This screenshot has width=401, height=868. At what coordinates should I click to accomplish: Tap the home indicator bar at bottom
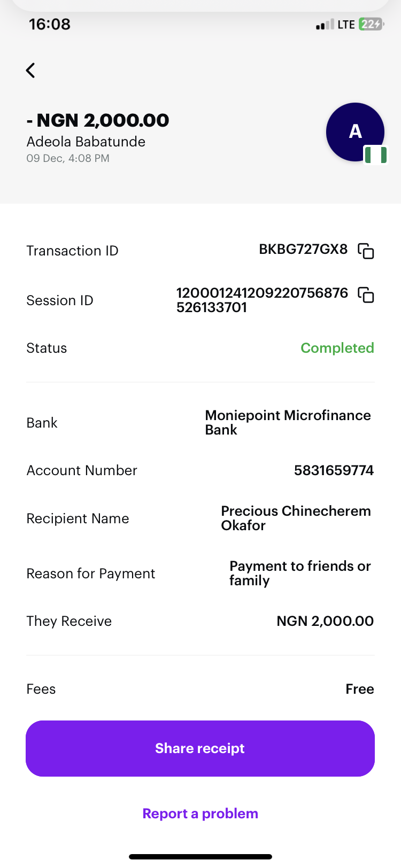[200, 857]
